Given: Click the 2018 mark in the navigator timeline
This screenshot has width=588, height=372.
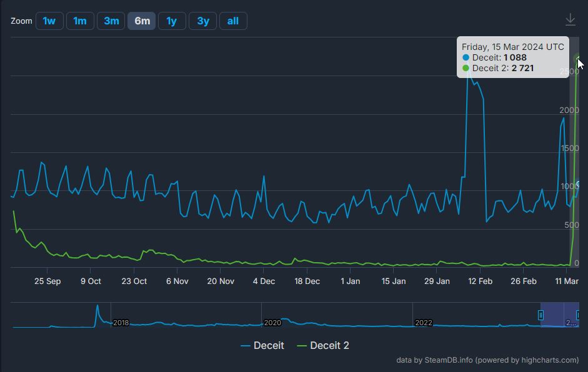Looking at the screenshot, I should tap(121, 323).
